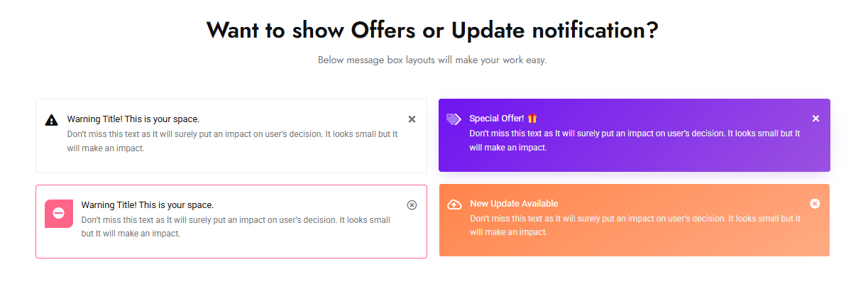Click the description text in the orange box

point(635,226)
